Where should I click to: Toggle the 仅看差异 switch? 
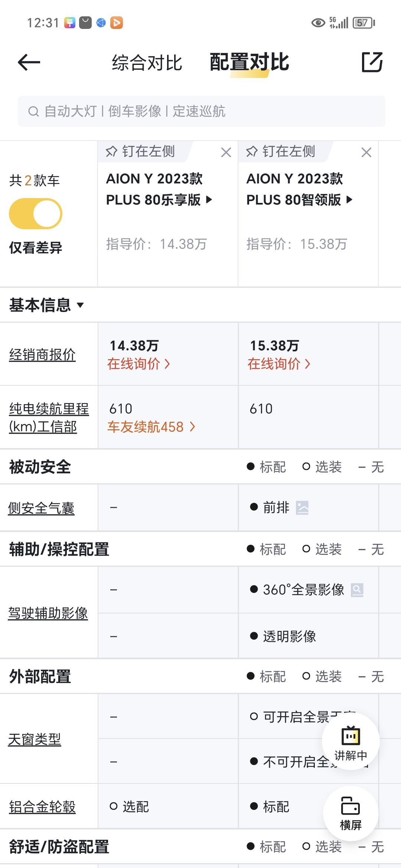(x=36, y=214)
